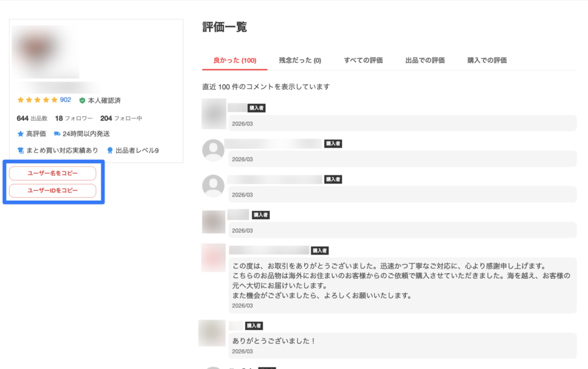Click the まとめ買い対応実績あり badge icon
Viewport: 588px width, 369px height.
(x=21, y=151)
